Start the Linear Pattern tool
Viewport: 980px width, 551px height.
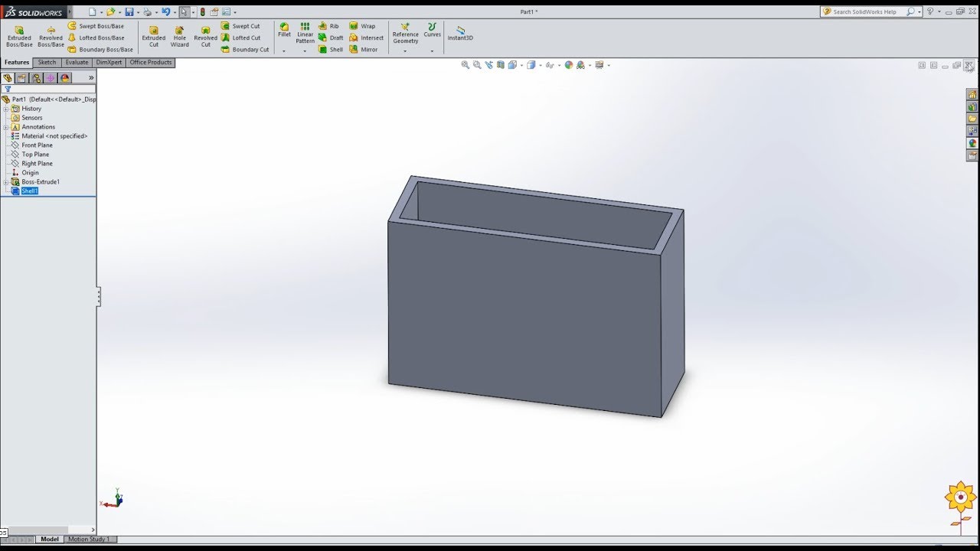(x=305, y=33)
